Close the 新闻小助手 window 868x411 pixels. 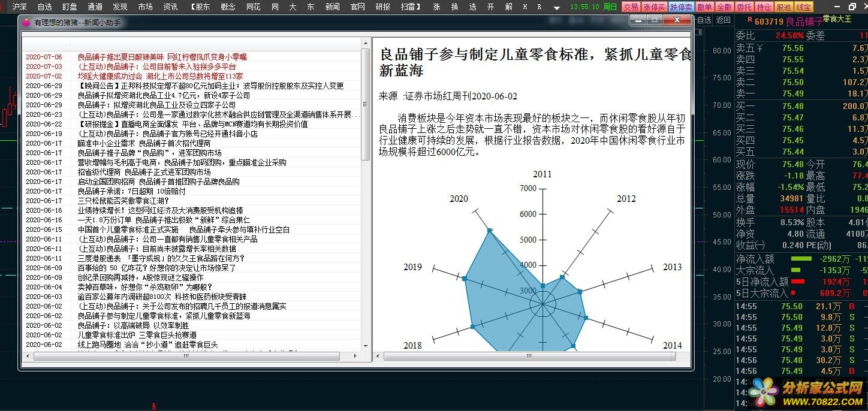click(x=677, y=20)
